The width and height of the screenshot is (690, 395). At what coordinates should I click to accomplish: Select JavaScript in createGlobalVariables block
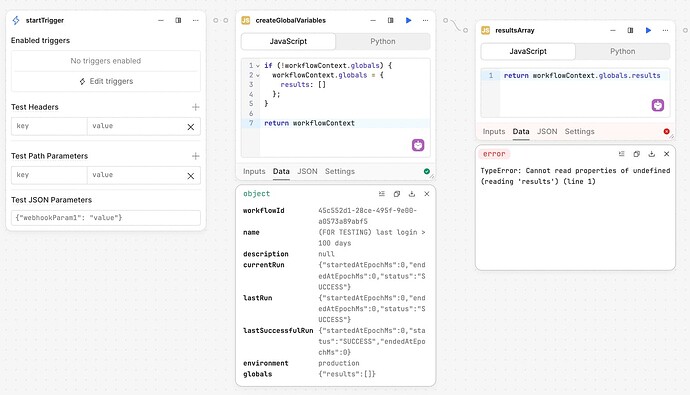pos(288,41)
